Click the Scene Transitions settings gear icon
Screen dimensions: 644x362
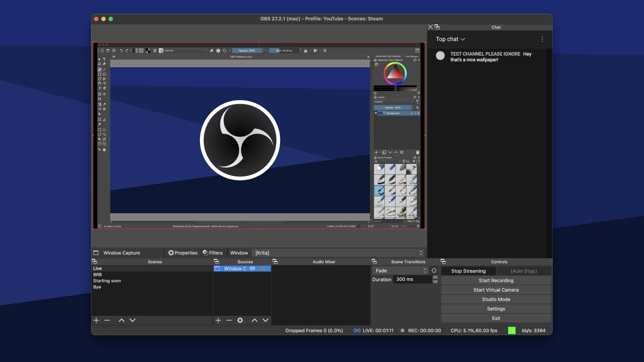[x=434, y=270]
